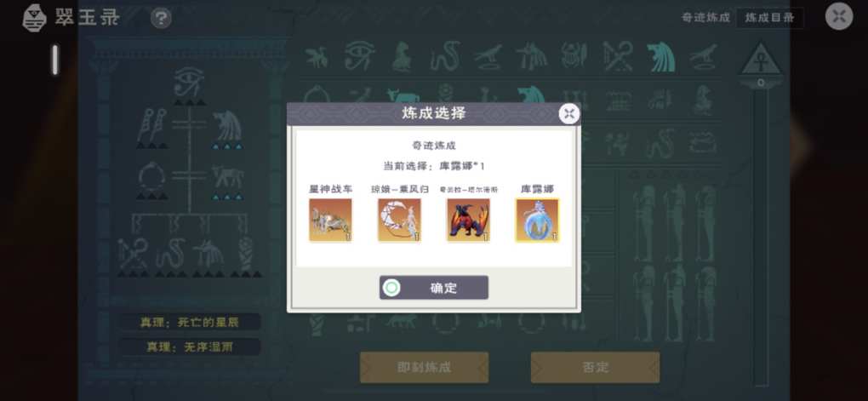The height and width of the screenshot is (401, 868).
Task: Switch to the 奇迹炼成 tab
Action: (x=705, y=18)
